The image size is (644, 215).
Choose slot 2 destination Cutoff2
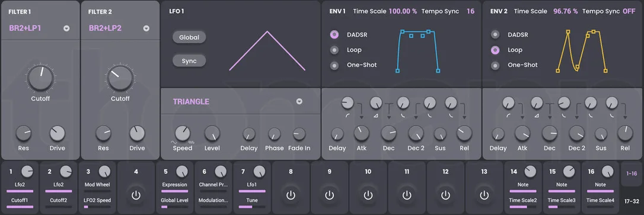pyautogui.click(x=58, y=200)
